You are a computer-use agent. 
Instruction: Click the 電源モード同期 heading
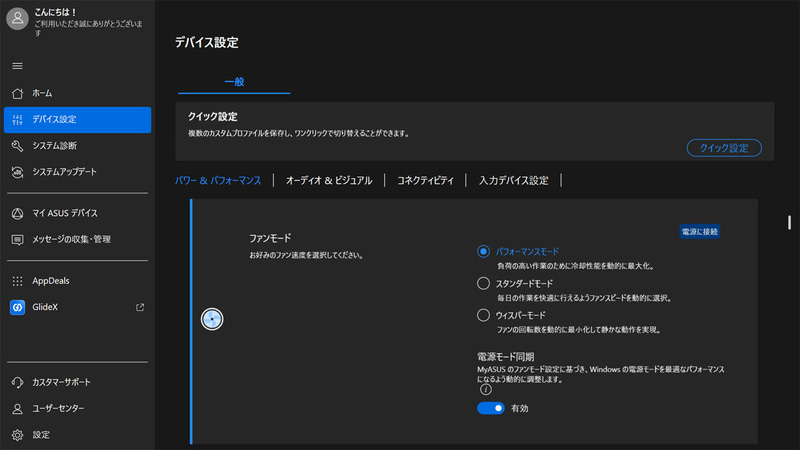pos(506,357)
